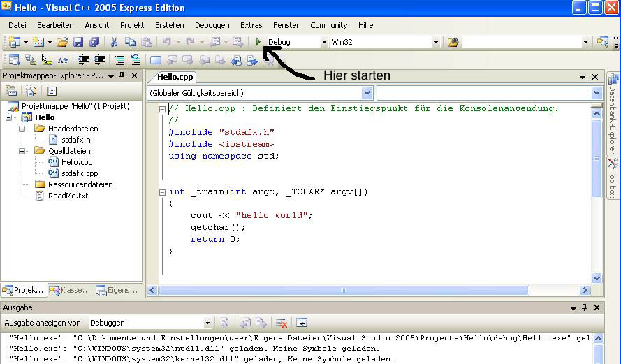Click the Add New Item toolbar icon

point(38,42)
